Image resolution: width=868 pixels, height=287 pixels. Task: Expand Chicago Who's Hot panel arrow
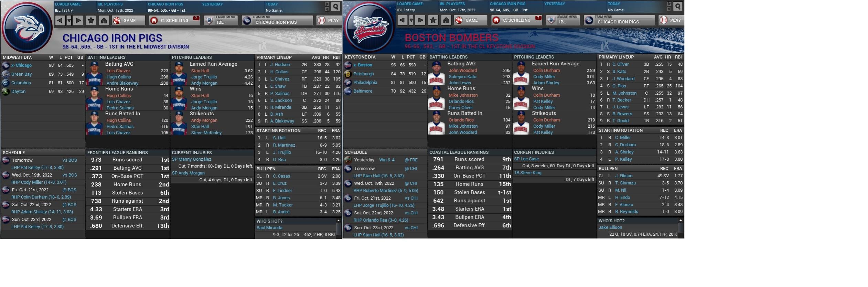pos(339,221)
